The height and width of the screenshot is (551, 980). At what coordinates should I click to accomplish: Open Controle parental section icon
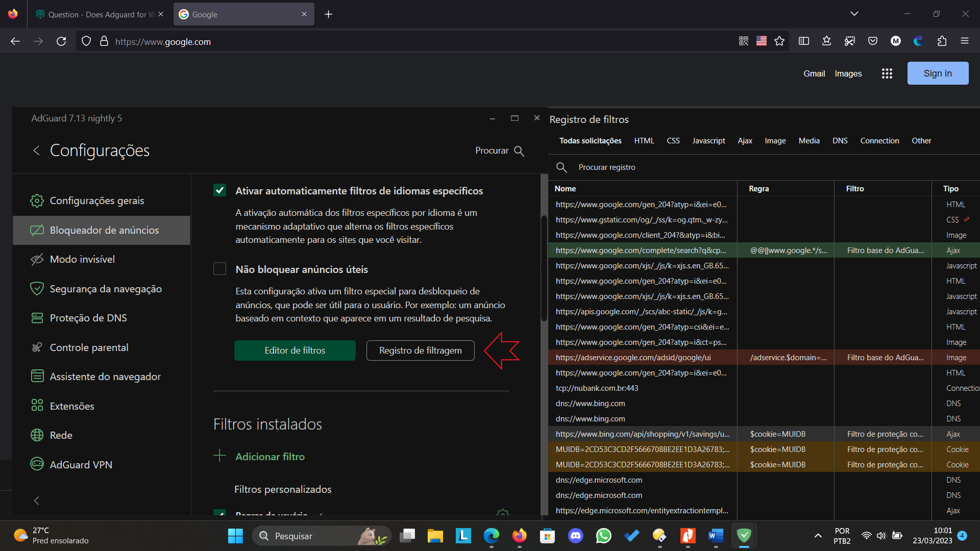37,347
